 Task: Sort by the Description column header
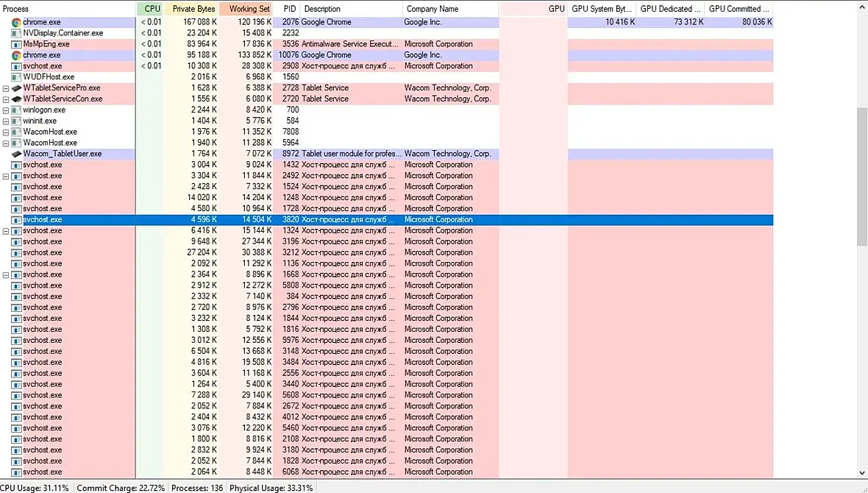click(x=352, y=9)
